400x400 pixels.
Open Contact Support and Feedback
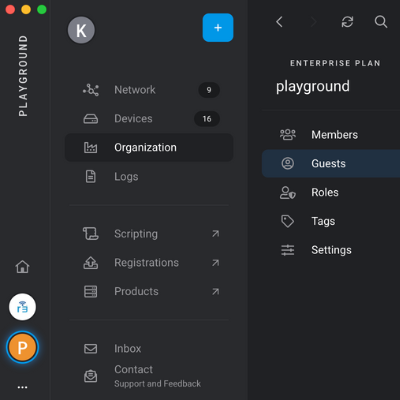(149, 376)
